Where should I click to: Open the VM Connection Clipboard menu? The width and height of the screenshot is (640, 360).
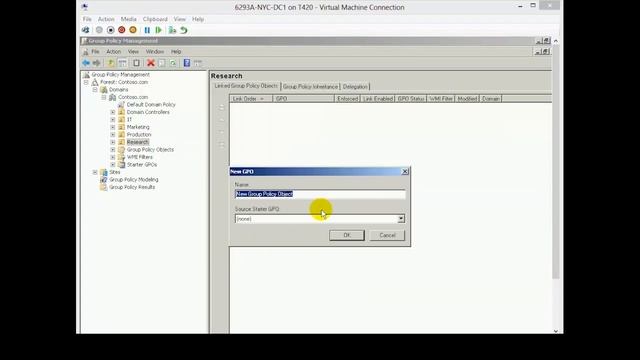coord(155,19)
